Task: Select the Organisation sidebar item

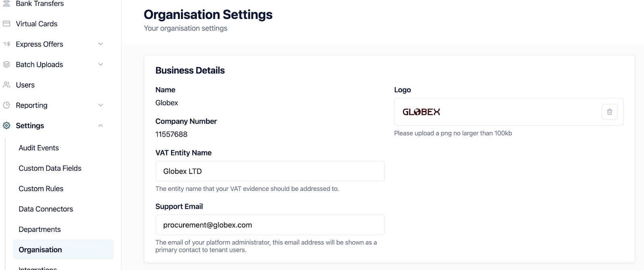Action: tap(40, 250)
